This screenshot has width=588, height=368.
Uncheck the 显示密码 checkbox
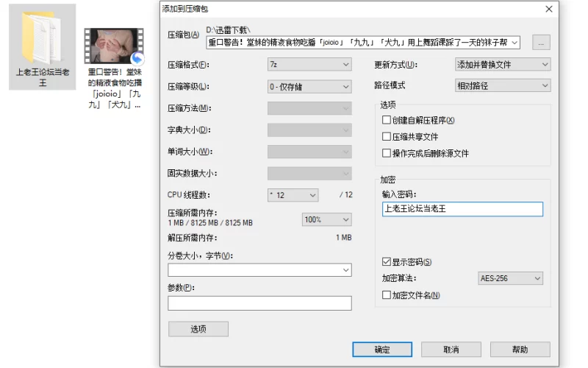pyautogui.click(x=387, y=262)
